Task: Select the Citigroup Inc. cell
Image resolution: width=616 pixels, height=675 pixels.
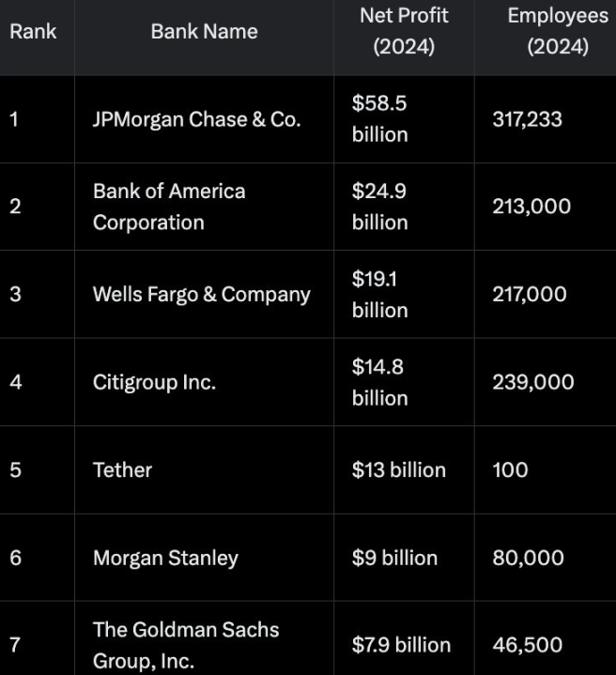Action: (x=154, y=382)
